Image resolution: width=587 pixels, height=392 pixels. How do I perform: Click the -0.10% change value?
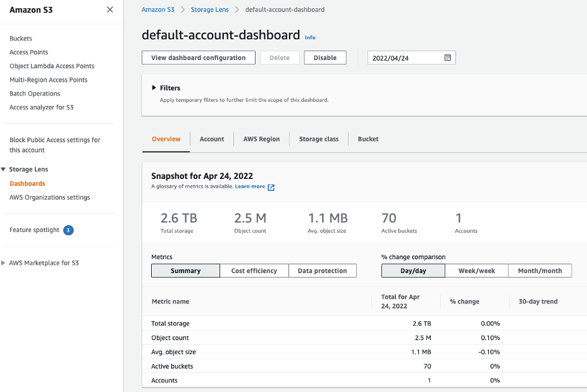(489, 352)
